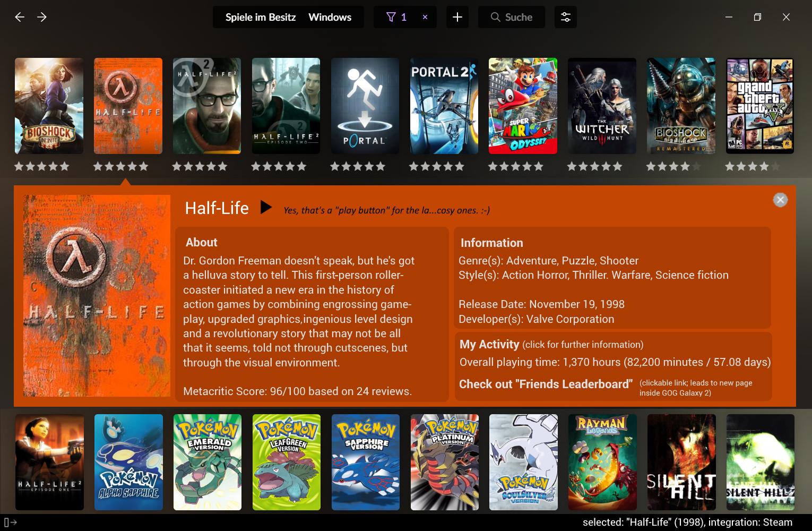Open the Pokémon Sapphire Version cover
Viewport: 812px width, 531px height.
tap(366, 462)
